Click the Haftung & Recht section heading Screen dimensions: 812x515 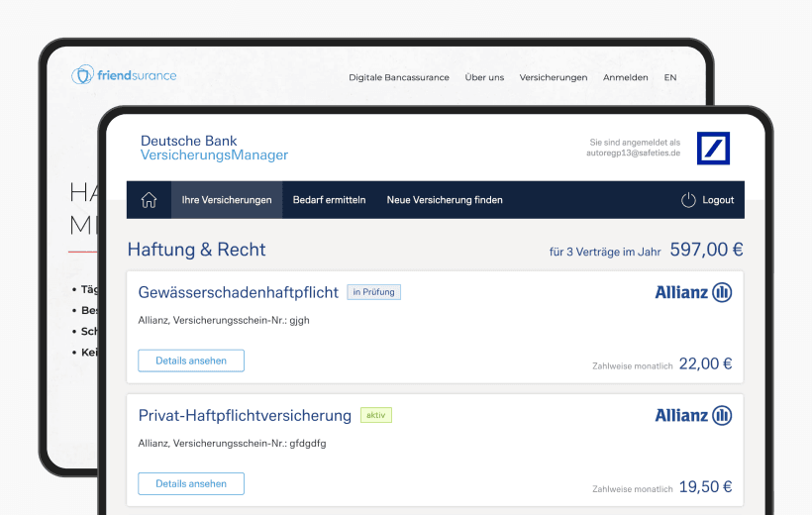tap(196, 250)
